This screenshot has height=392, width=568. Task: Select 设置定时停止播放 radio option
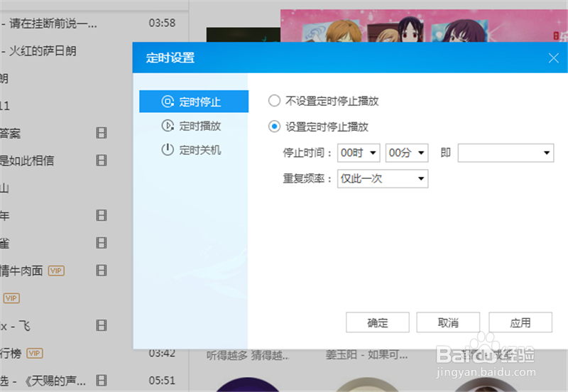(274, 126)
